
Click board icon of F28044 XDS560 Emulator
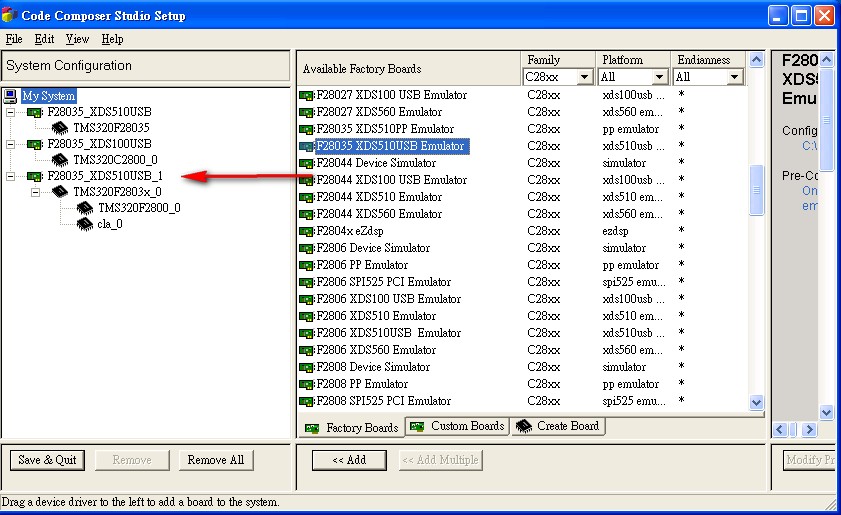[306, 215]
